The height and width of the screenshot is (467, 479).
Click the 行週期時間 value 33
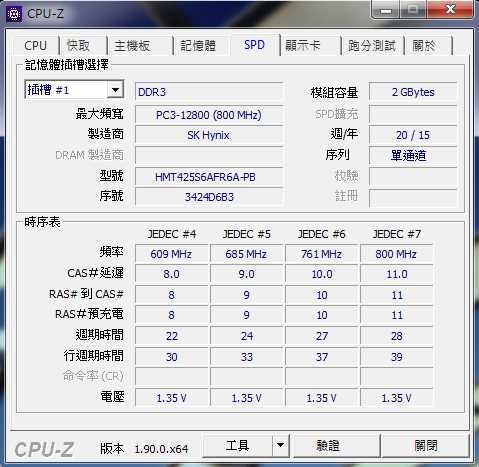(x=246, y=357)
